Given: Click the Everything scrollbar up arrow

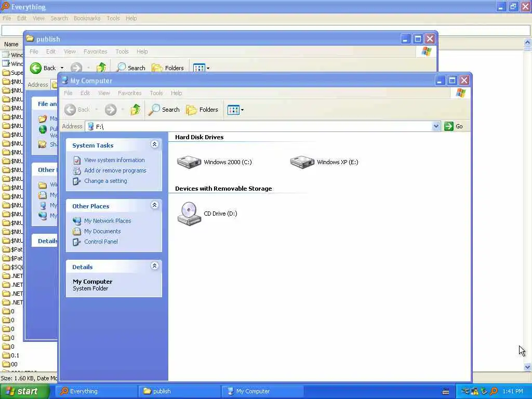Looking at the screenshot, I should (x=527, y=43).
